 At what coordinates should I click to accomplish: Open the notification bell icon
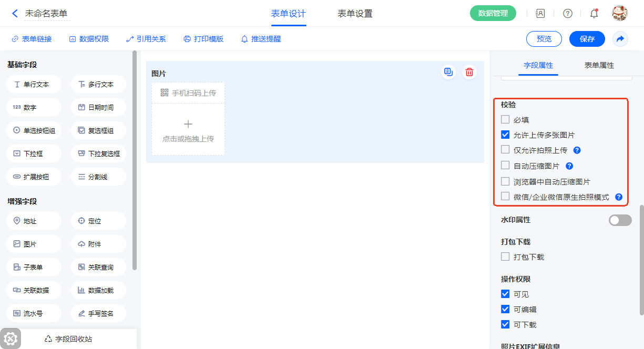tap(594, 14)
